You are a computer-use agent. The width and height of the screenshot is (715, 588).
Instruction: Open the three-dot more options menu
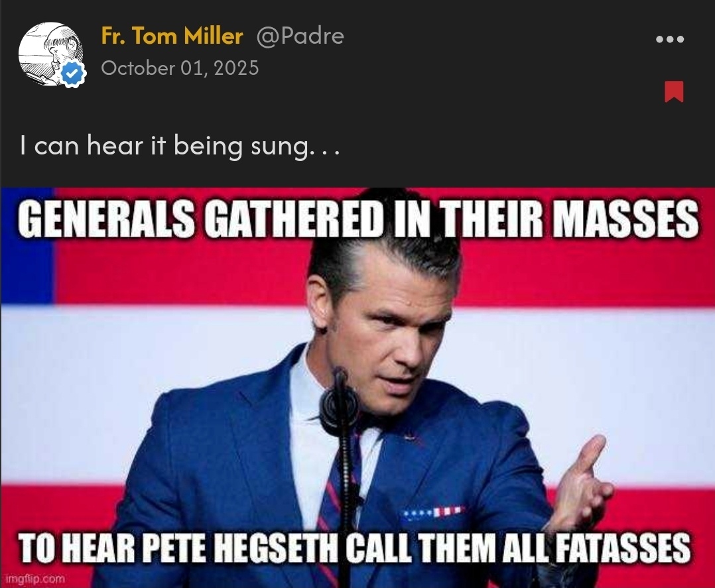tap(669, 39)
